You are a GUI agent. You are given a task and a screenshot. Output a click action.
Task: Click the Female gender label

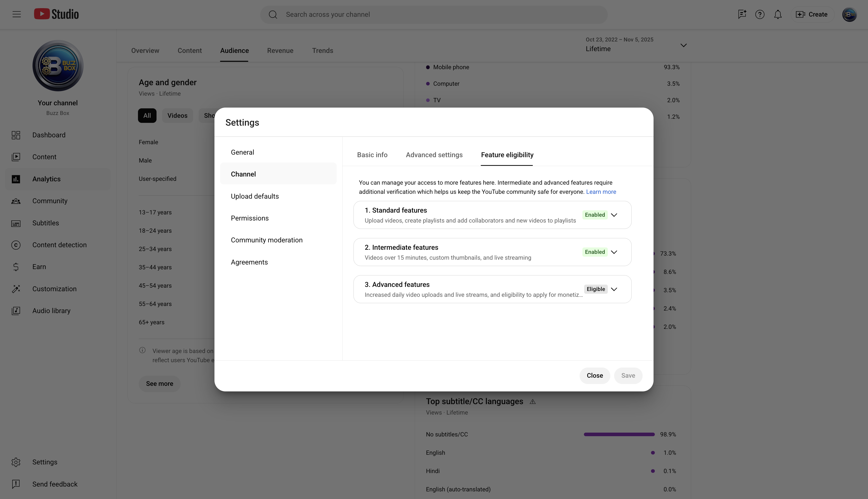point(148,142)
